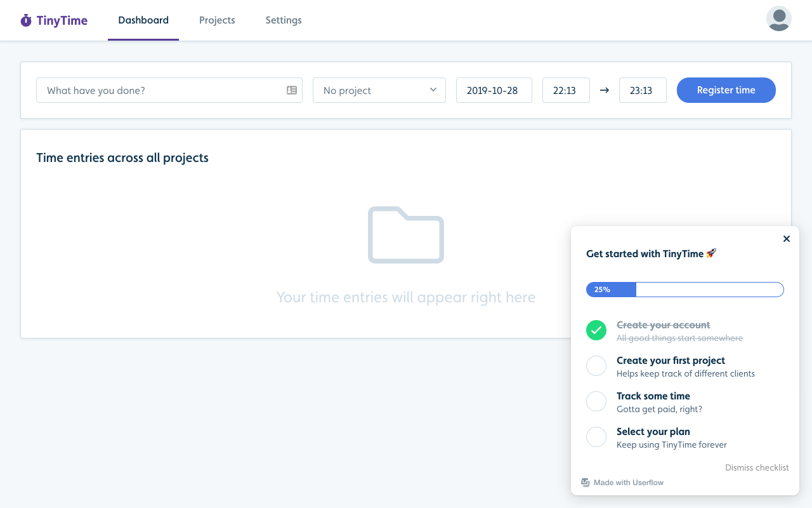The height and width of the screenshot is (508, 812).
Task: Open the No project dropdown
Action: tap(379, 90)
